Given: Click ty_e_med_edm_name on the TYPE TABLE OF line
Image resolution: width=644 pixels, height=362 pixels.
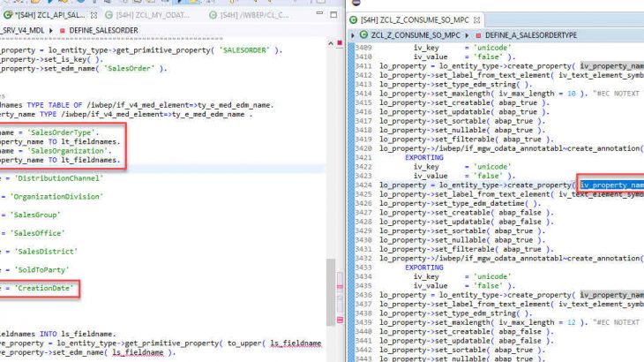Looking at the screenshot, I should [x=236, y=105].
